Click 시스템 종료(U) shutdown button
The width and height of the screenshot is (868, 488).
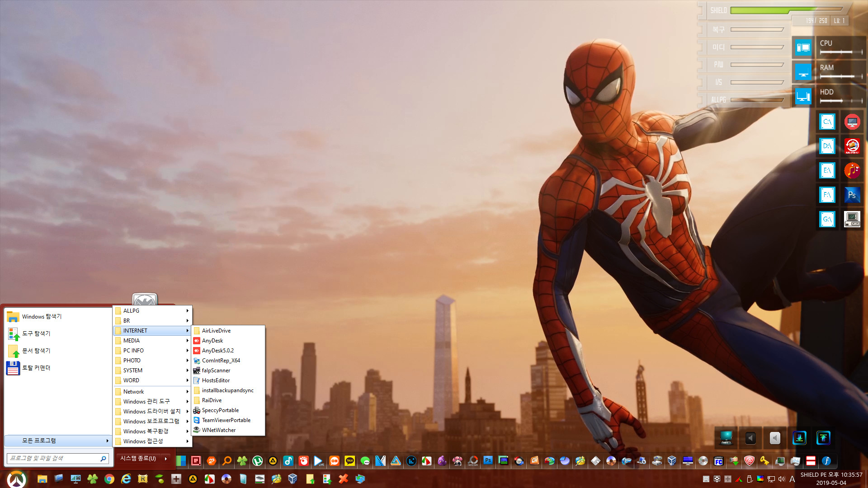[x=138, y=459]
